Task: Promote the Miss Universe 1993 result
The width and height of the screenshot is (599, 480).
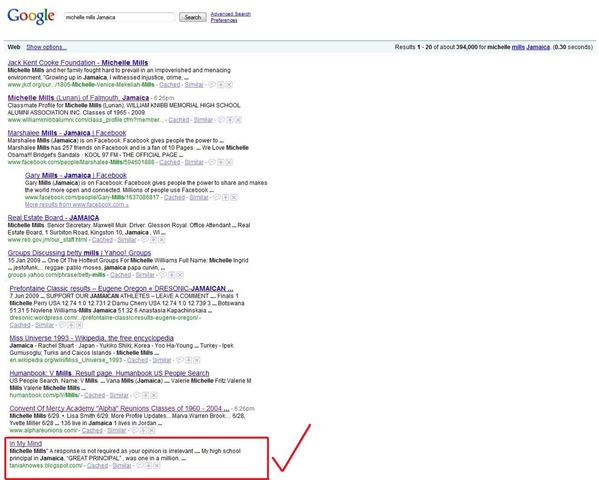Action: click(x=188, y=360)
